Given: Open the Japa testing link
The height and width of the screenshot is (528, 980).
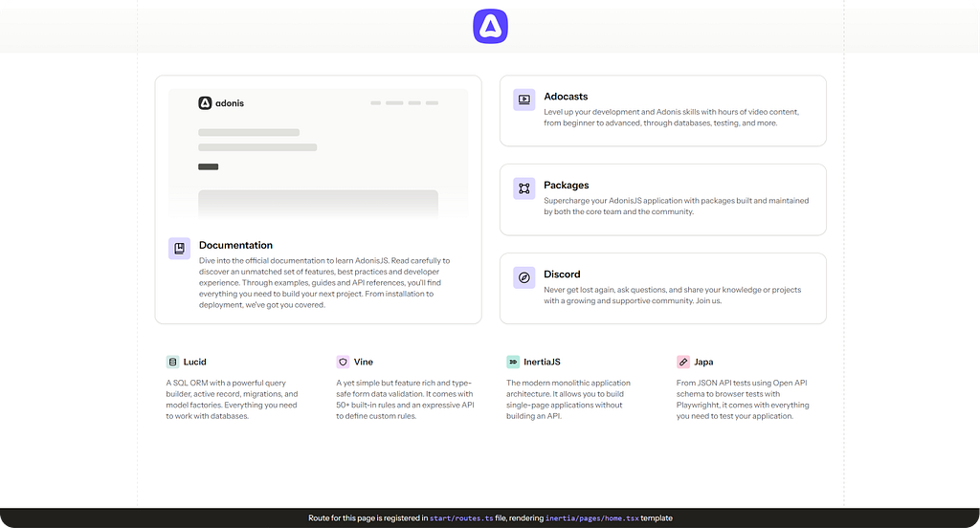Looking at the screenshot, I should [x=703, y=362].
